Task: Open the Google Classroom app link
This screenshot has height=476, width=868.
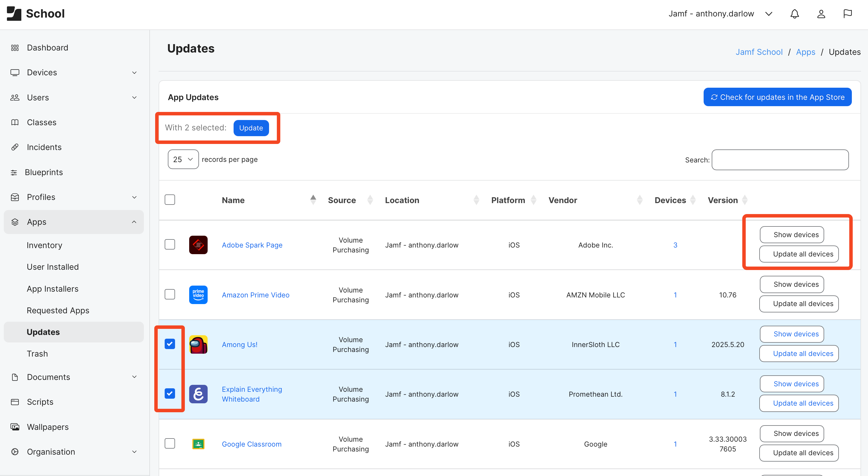Action: click(252, 444)
